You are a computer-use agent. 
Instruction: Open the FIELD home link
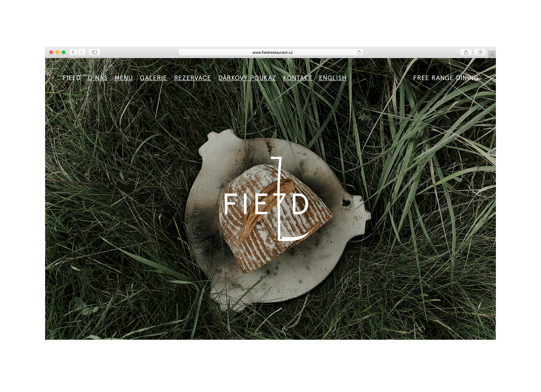tap(71, 78)
